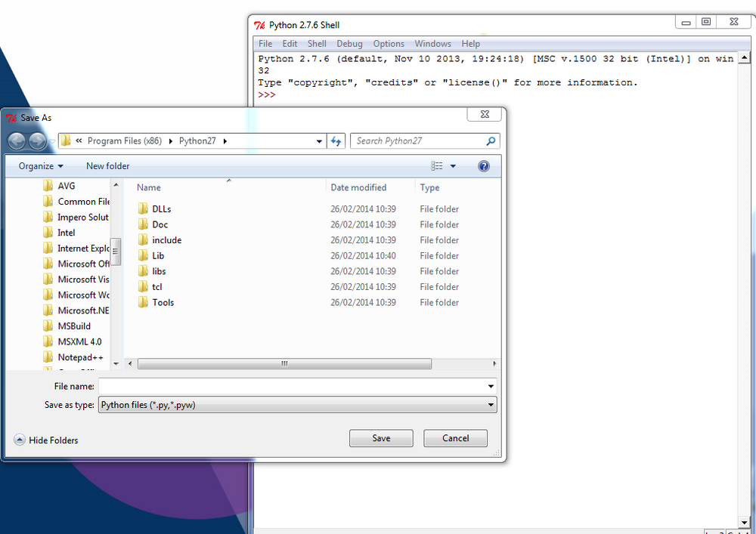Select the Tools folder icon

(143, 302)
